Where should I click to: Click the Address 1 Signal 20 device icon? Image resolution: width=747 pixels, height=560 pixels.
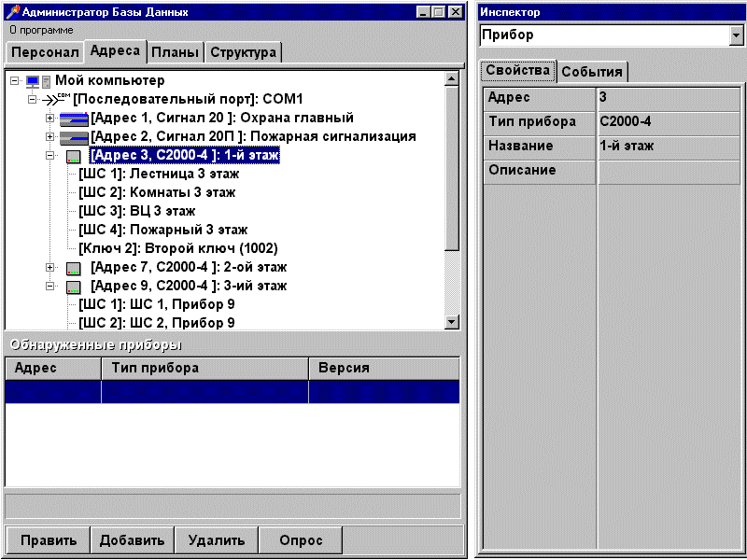[x=73, y=119]
